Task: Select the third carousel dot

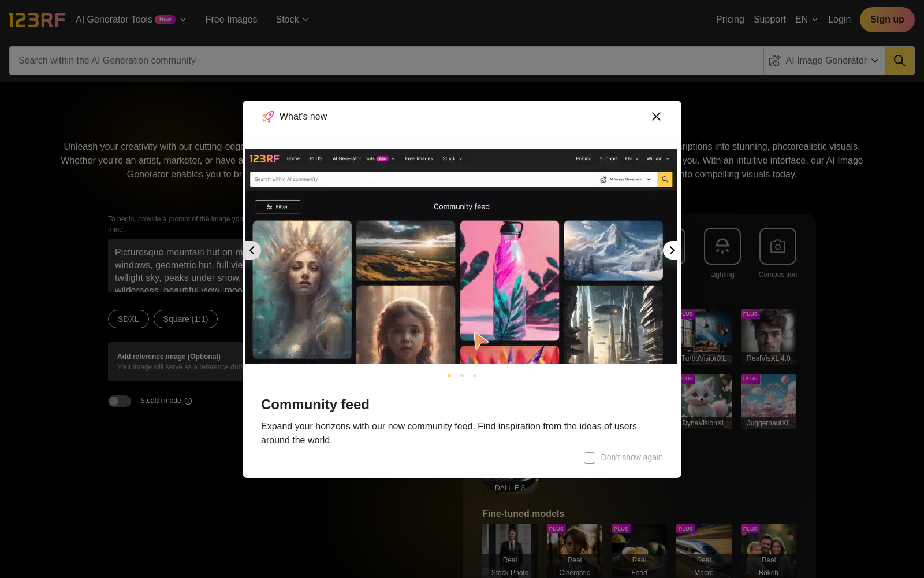Action: tap(475, 376)
